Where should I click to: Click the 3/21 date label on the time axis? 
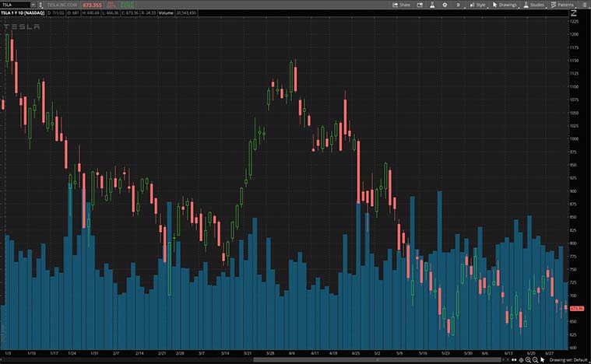pyautogui.click(x=248, y=353)
